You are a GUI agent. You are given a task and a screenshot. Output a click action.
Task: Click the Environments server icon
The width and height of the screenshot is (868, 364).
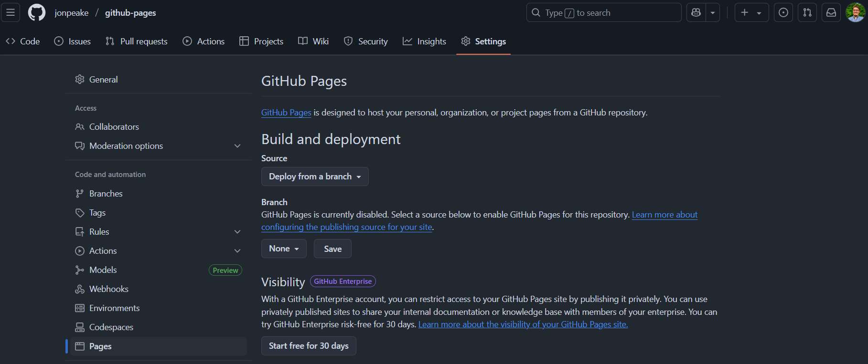(x=80, y=308)
